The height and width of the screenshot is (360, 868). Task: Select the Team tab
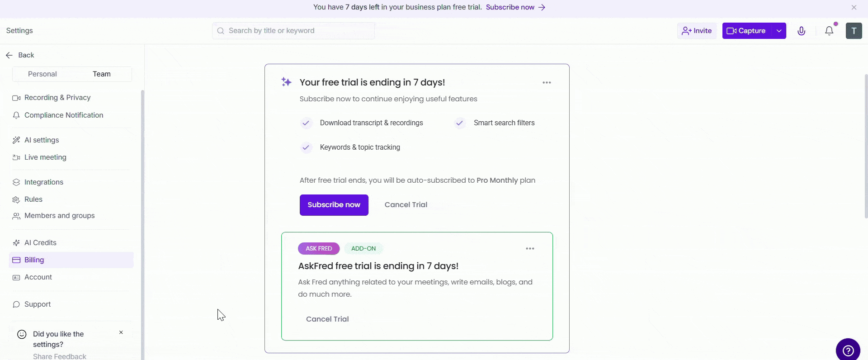coord(102,74)
